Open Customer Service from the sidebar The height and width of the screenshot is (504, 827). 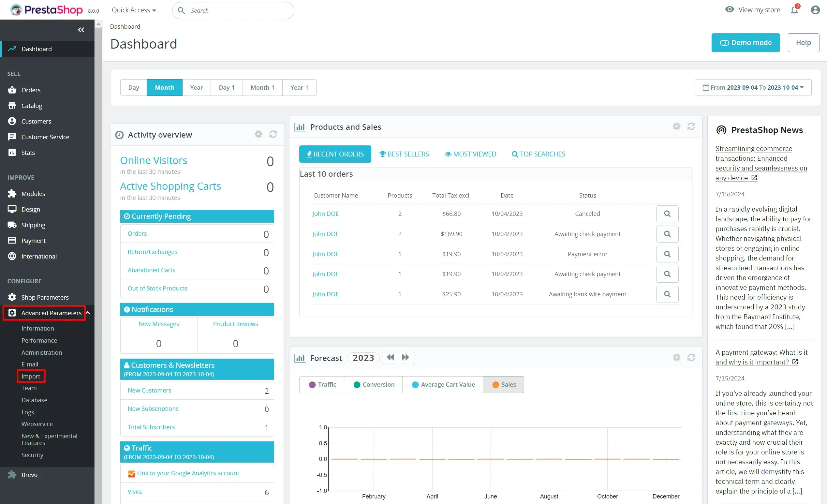pyautogui.click(x=45, y=137)
